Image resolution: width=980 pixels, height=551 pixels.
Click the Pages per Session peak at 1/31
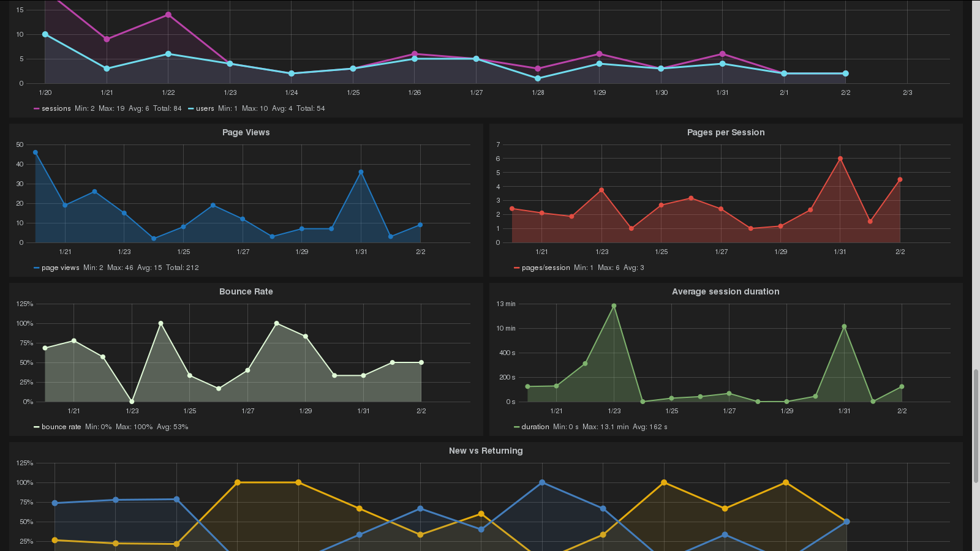840,159
